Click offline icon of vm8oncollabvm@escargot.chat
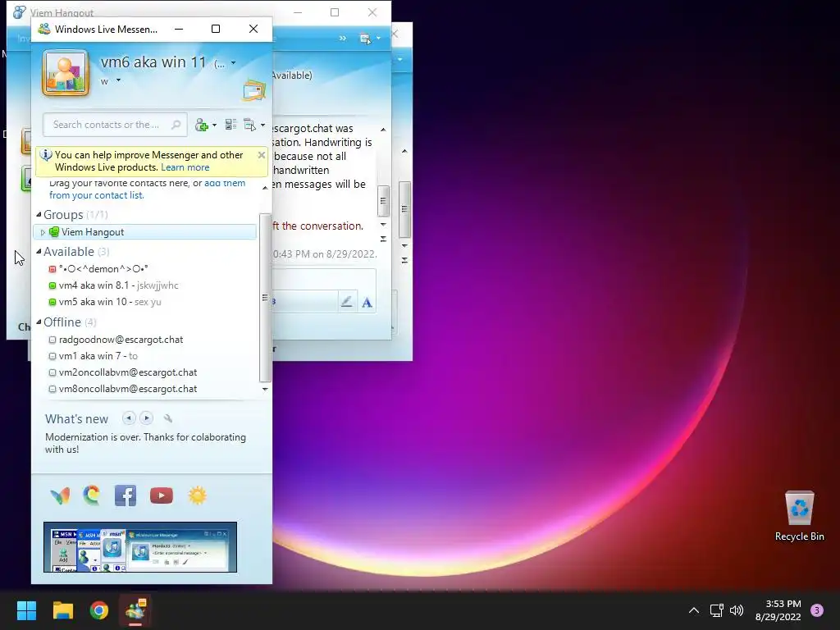The width and height of the screenshot is (840, 630). pyautogui.click(x=52, y=389)
